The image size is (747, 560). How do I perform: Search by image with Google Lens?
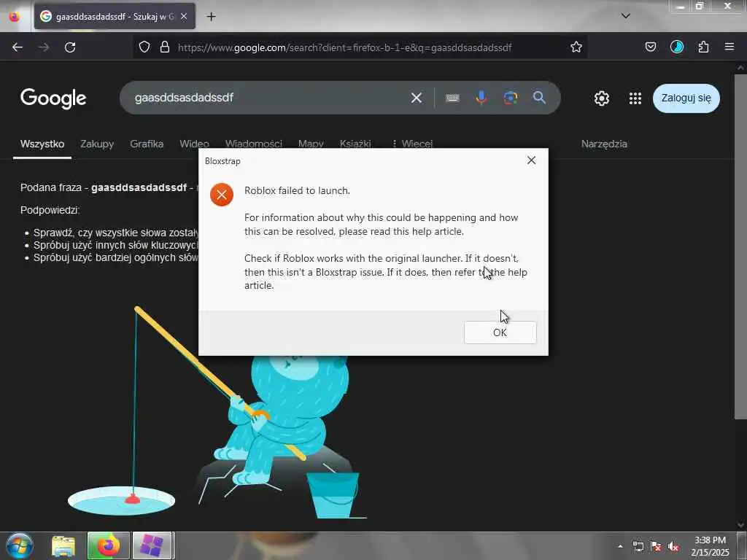[x=510, y=98]
